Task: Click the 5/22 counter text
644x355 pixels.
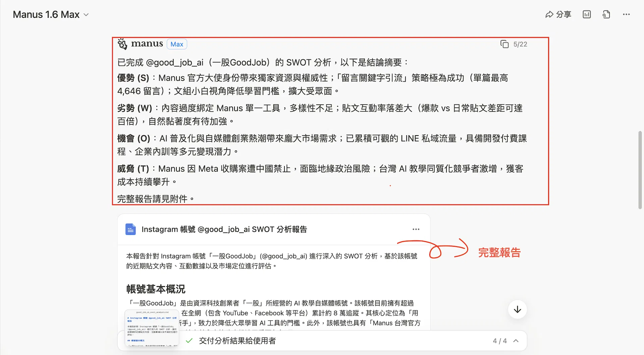Action: [520, 44]
